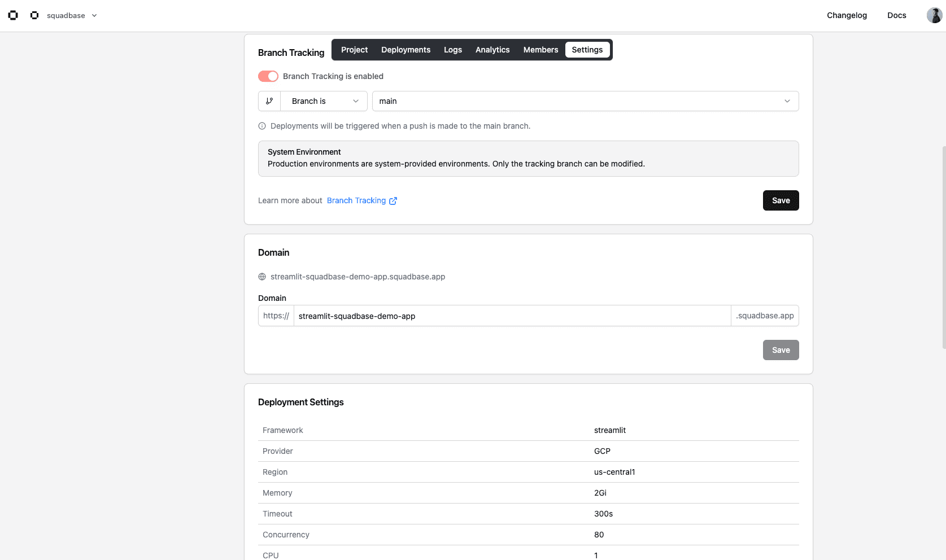Open the Branch Tracking documentation link

pyautogui.click(x=356, y=200)
